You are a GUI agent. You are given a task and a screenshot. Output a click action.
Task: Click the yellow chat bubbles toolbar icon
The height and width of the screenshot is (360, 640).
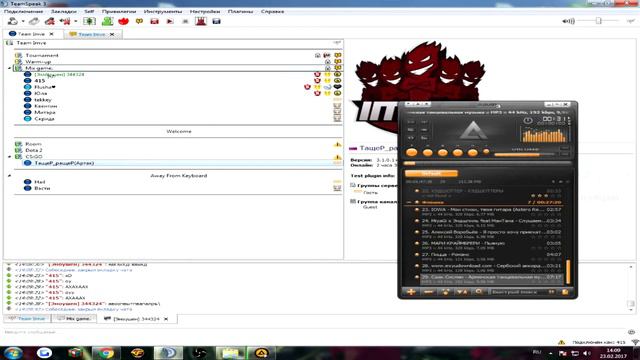point(139,21)
